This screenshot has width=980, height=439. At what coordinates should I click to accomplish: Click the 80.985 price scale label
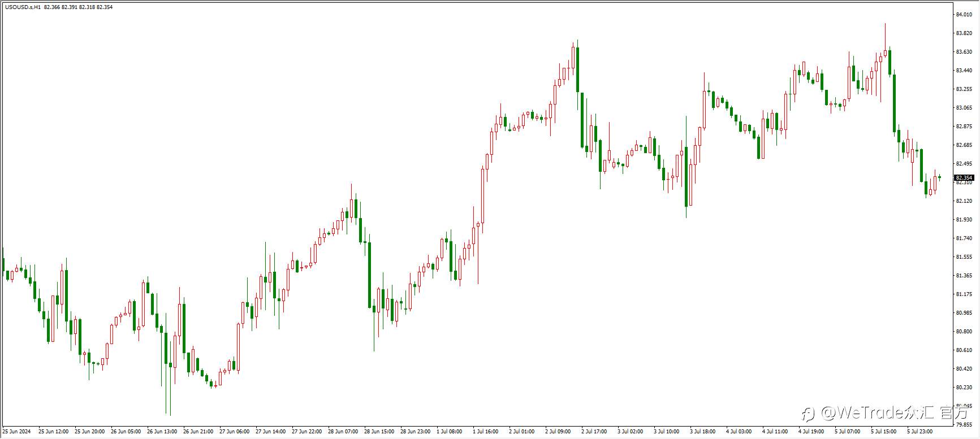pos(964,313)
